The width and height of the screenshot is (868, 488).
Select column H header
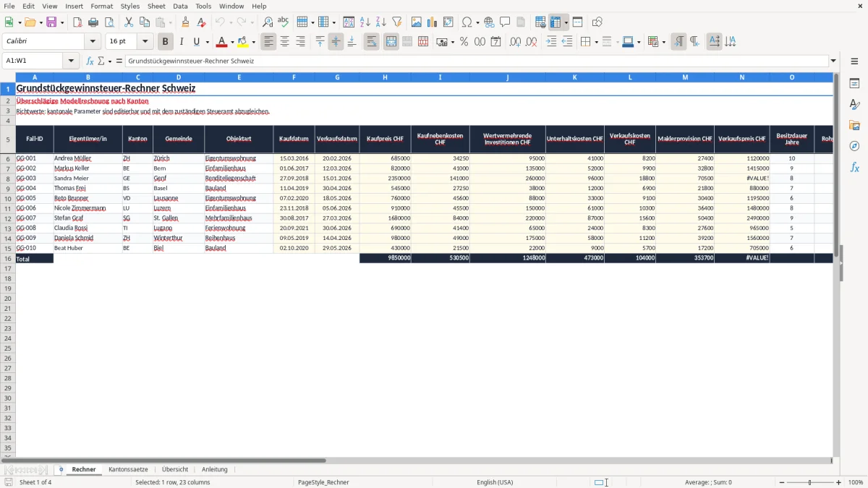385,77
